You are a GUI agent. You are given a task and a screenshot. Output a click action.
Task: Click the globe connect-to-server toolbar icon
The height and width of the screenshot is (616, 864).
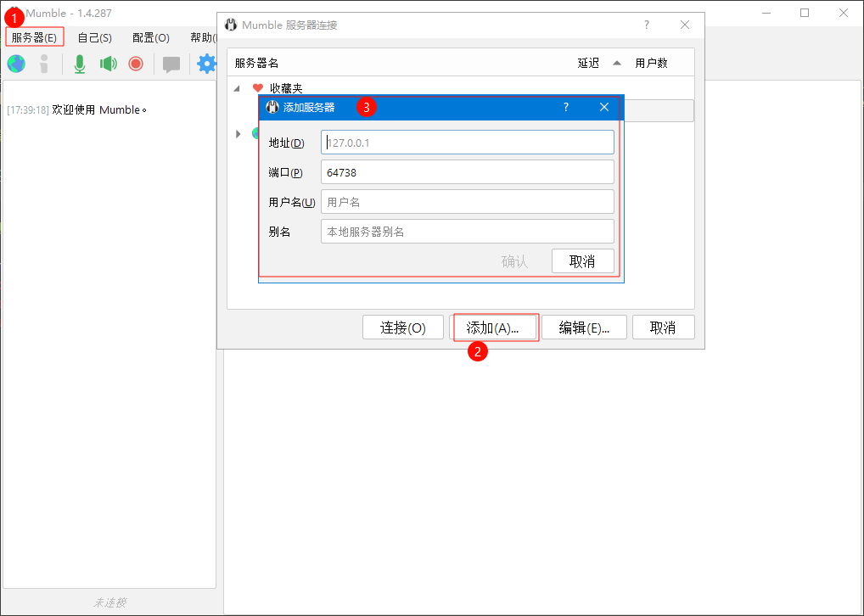point(16,64)
